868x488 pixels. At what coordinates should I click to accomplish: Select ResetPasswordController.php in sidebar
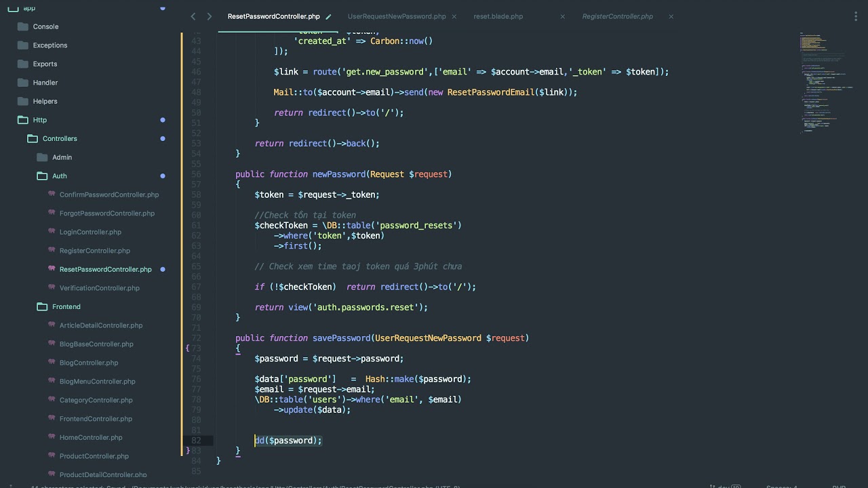point(105,269)
